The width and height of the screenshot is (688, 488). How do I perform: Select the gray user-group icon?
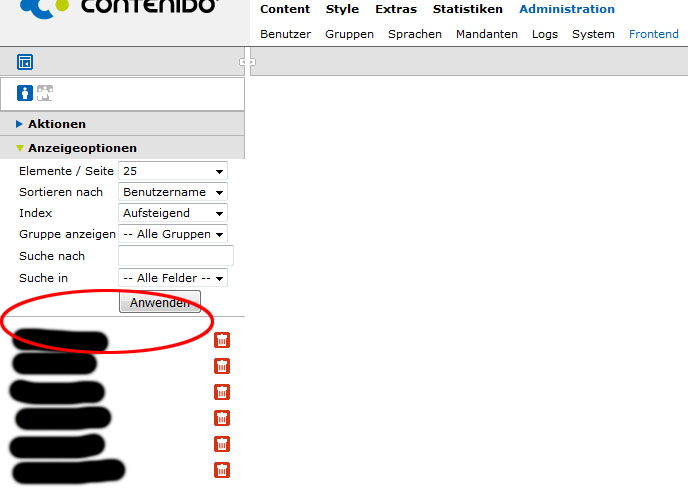[45, 93]
